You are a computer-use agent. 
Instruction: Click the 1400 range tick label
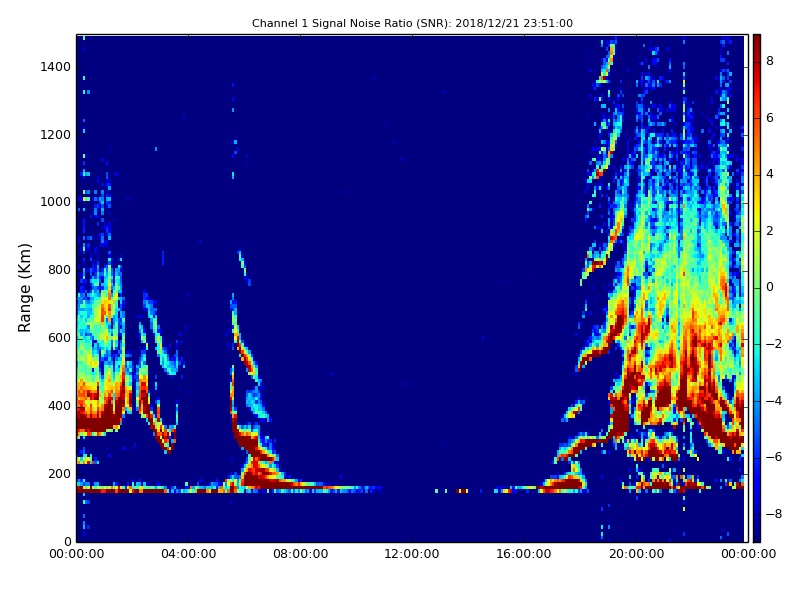point(56,67)
